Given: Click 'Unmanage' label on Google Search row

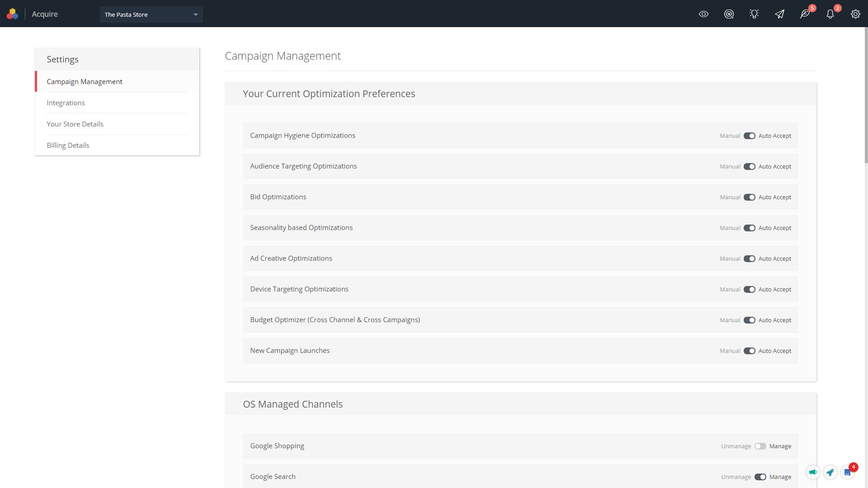Looking at the screenshot, I should (736, 477).
